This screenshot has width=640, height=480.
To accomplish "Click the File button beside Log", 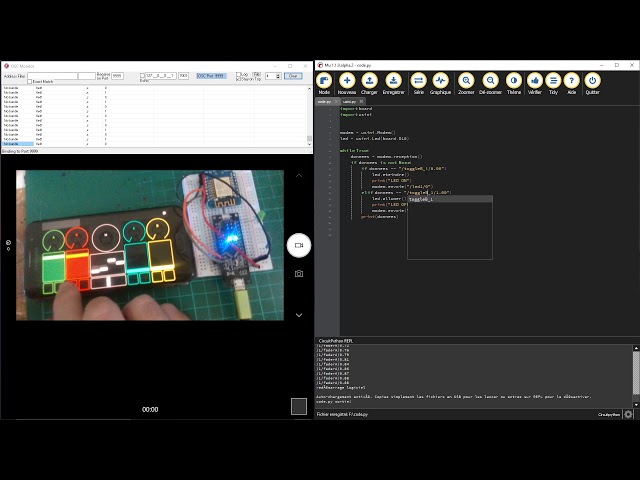I will [256, 74].
